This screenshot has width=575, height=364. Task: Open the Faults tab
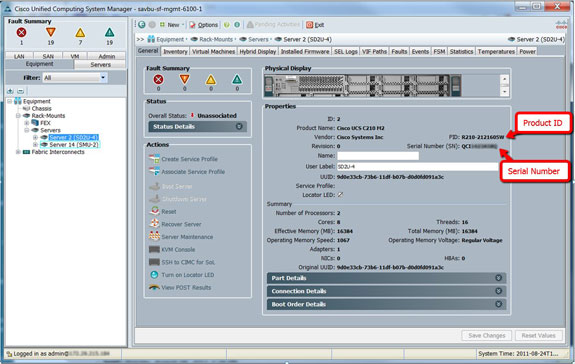(x=399, y=52)
